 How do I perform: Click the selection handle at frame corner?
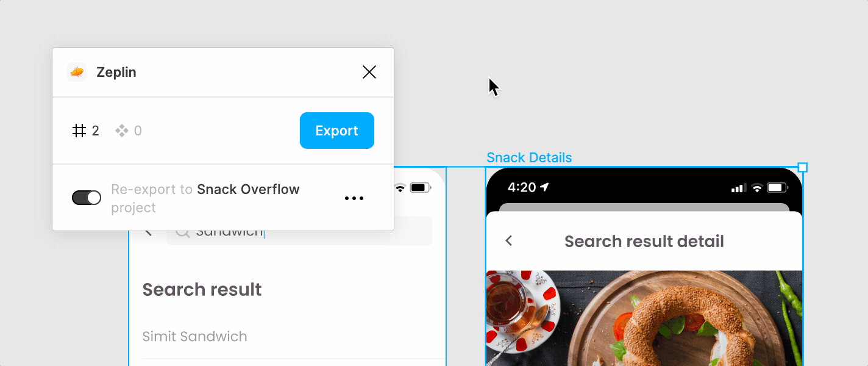pos(803,167)
